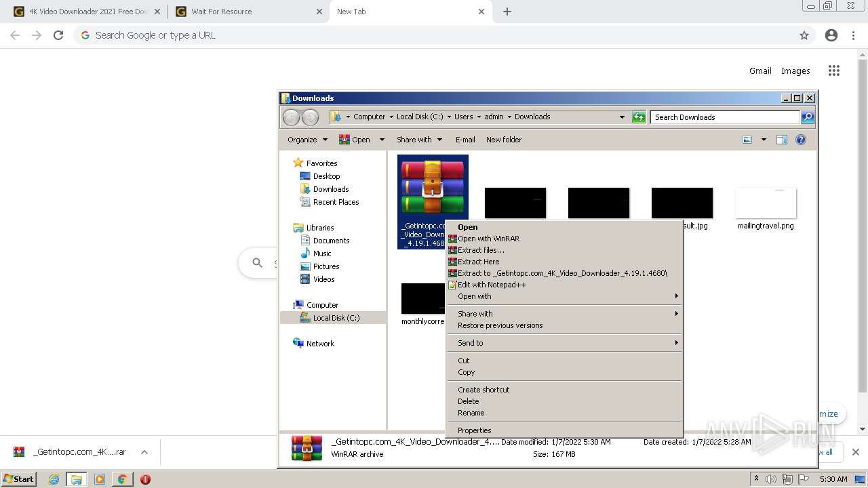
Task: Open the Share with toolbar dropdown
Action: pos(419,140)
